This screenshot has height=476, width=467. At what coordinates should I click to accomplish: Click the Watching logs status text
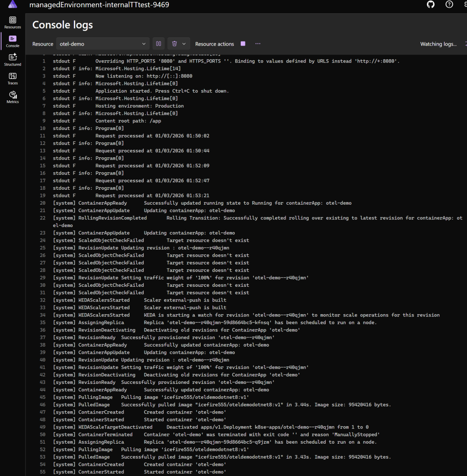click(x=438, y=44)
